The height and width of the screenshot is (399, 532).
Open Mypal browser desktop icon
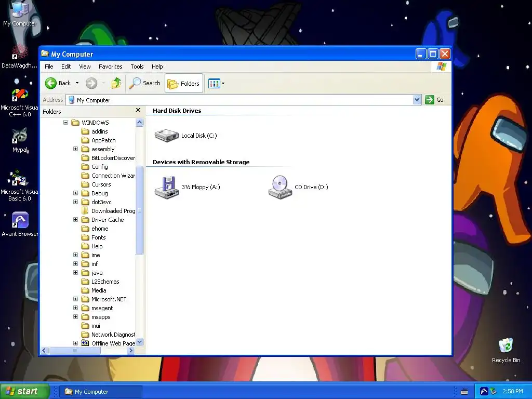point(20,140)
